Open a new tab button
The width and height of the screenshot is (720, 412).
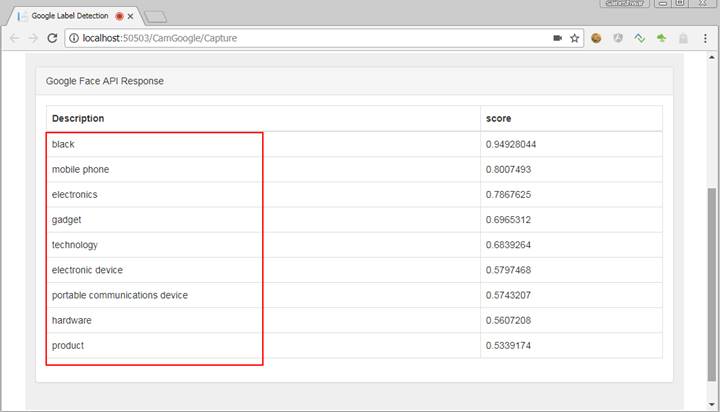point(155,17)
